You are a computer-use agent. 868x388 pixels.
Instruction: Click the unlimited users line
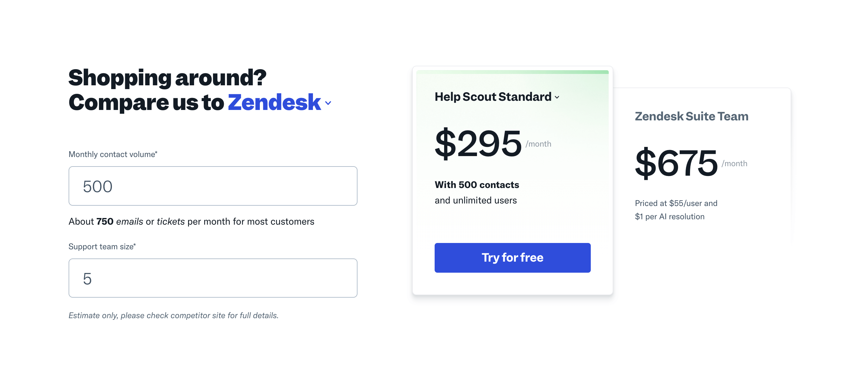pos(475,200)
